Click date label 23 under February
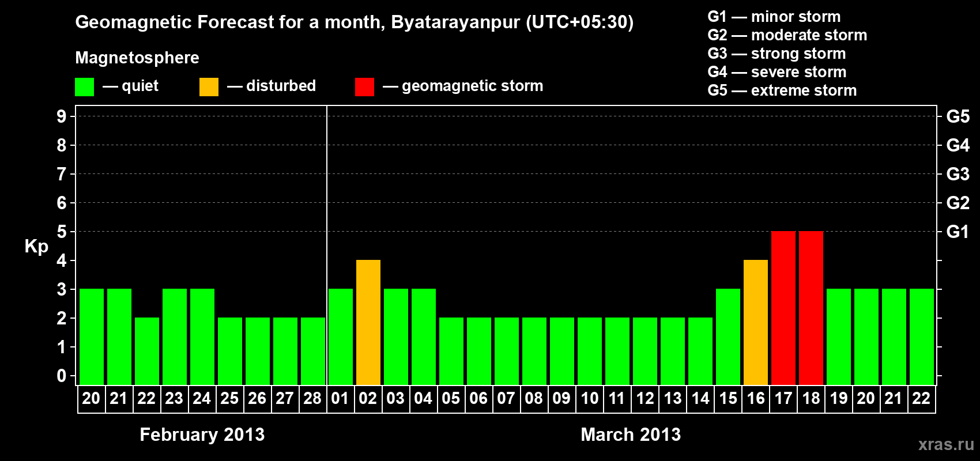The width and height of the screenshot is (980, 461). pos(174,399)
